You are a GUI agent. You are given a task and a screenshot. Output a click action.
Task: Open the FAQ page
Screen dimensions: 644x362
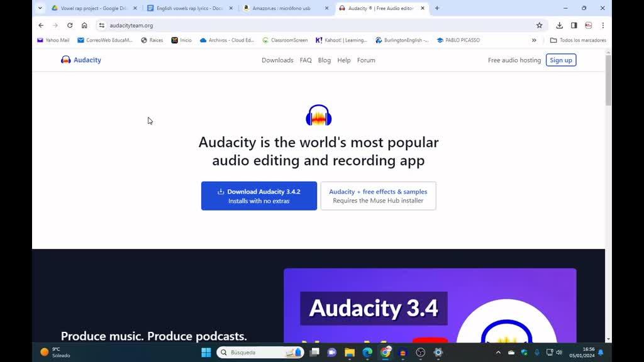[x=306, y=60]
